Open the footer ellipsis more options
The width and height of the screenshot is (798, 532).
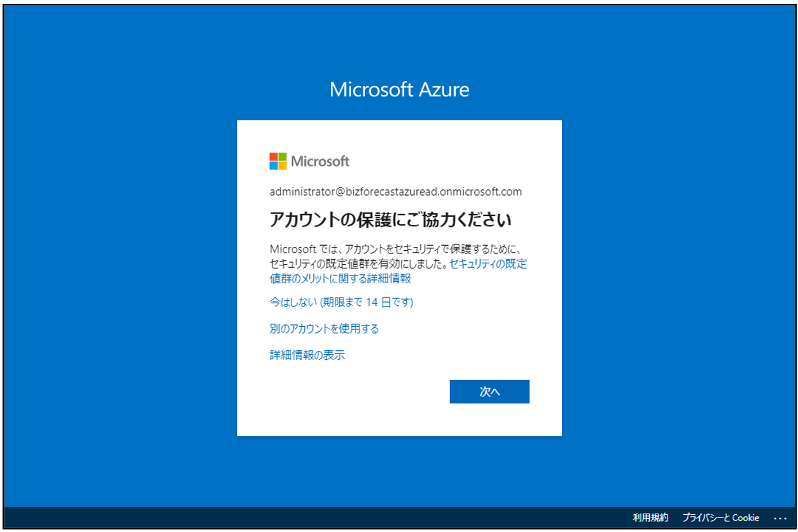pos(780,518)
